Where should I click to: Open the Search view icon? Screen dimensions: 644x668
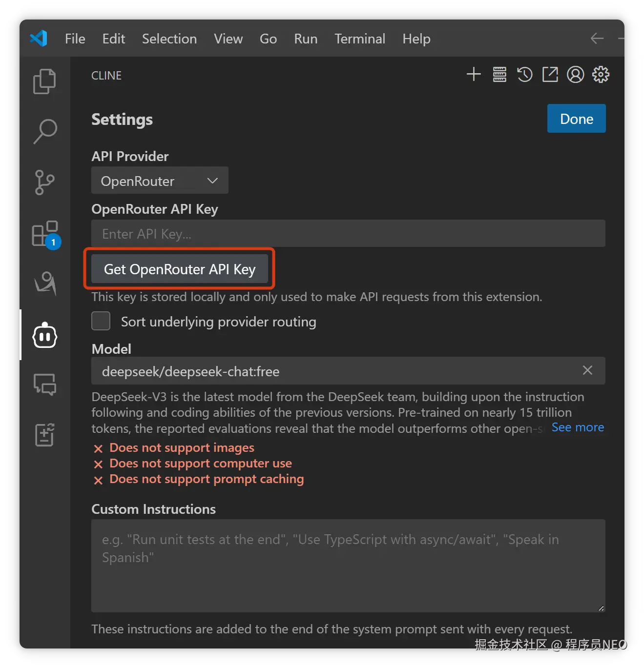[x=45, y=132]
